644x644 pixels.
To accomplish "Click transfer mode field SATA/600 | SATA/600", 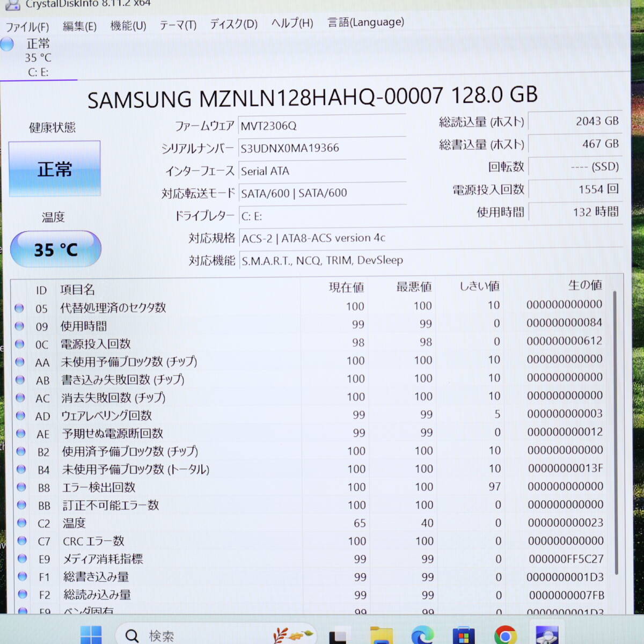I will pos(322,193).
